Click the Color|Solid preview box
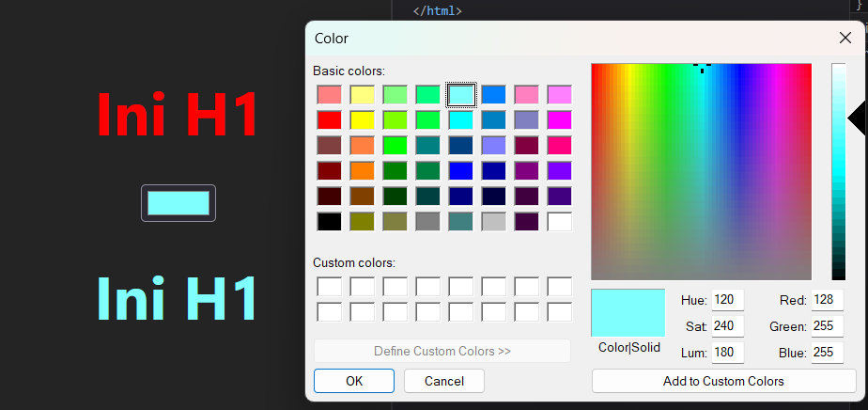The height and width of the screenshot is (410, 868). point(628,313)
